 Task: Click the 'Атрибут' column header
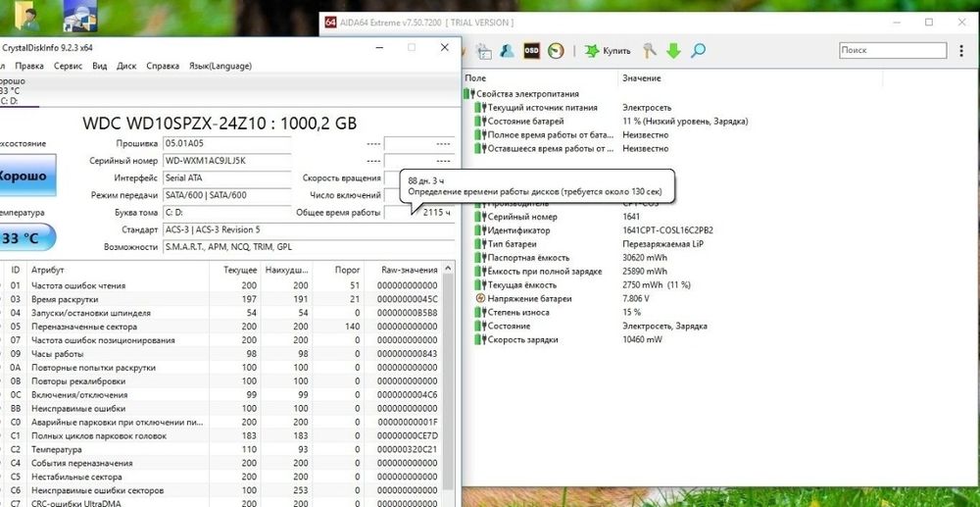[x=120, y=270]
